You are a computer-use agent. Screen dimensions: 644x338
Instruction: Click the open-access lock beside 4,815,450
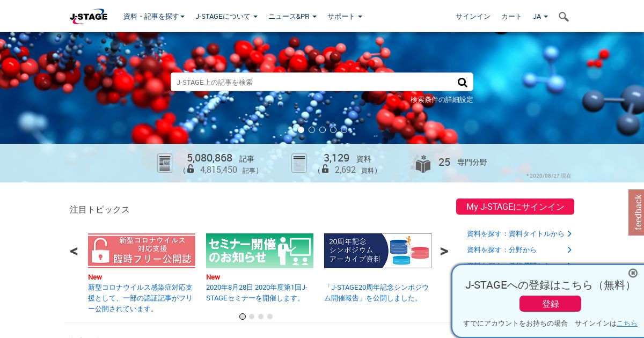[191, 169]
